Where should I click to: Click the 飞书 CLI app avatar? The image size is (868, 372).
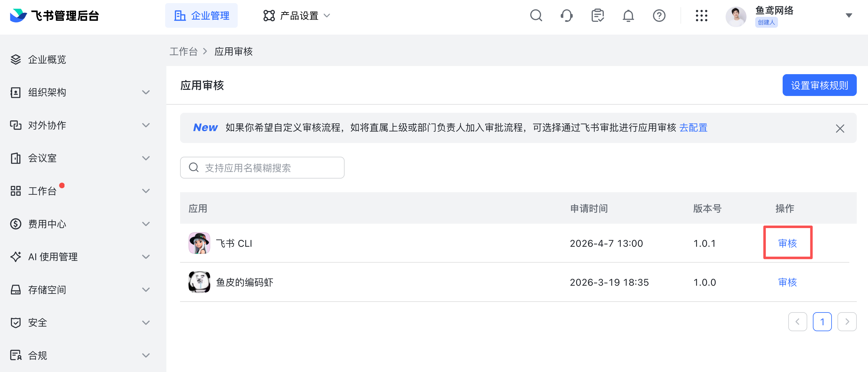pyautogui.click(x=199, y=243)
